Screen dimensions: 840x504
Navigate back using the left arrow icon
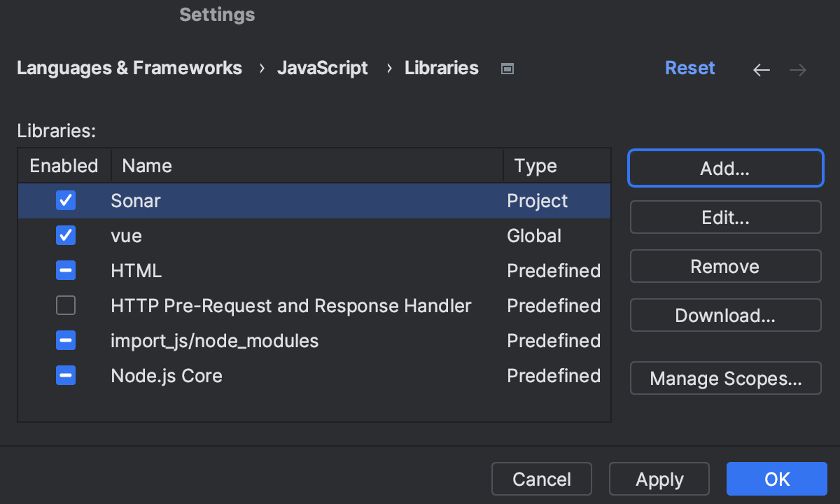[762, 69]
